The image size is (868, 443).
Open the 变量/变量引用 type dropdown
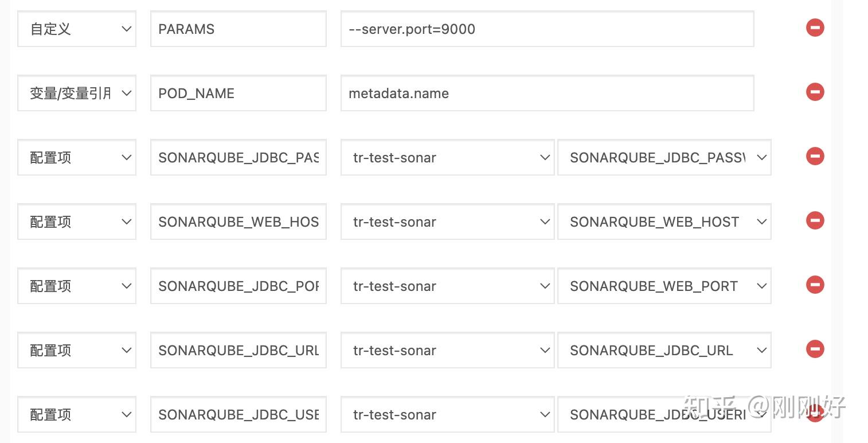[x=76, y=93]
